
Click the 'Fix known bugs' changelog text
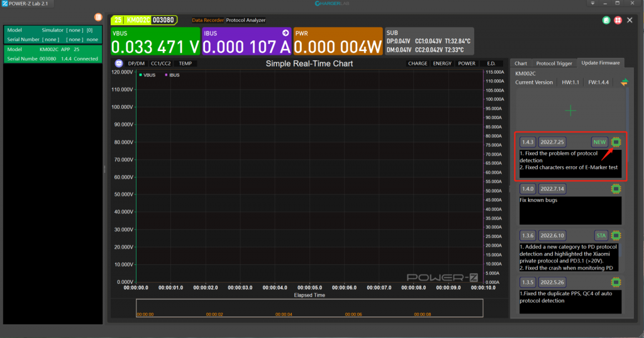coord(538,200)
